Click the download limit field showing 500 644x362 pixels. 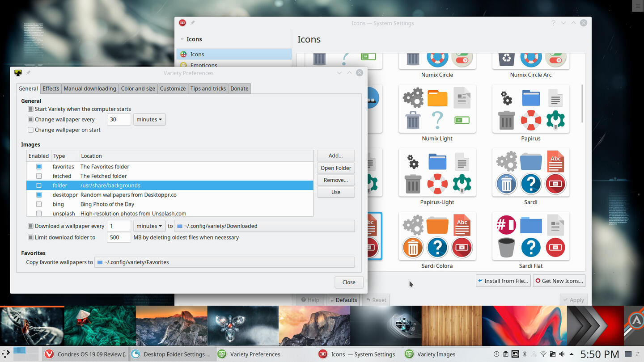119,237
